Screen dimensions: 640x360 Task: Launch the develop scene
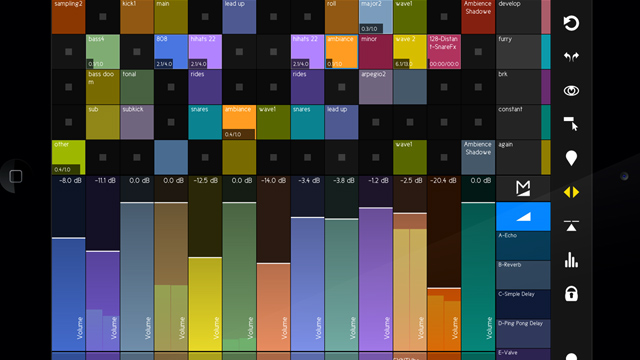pos(518,17)
